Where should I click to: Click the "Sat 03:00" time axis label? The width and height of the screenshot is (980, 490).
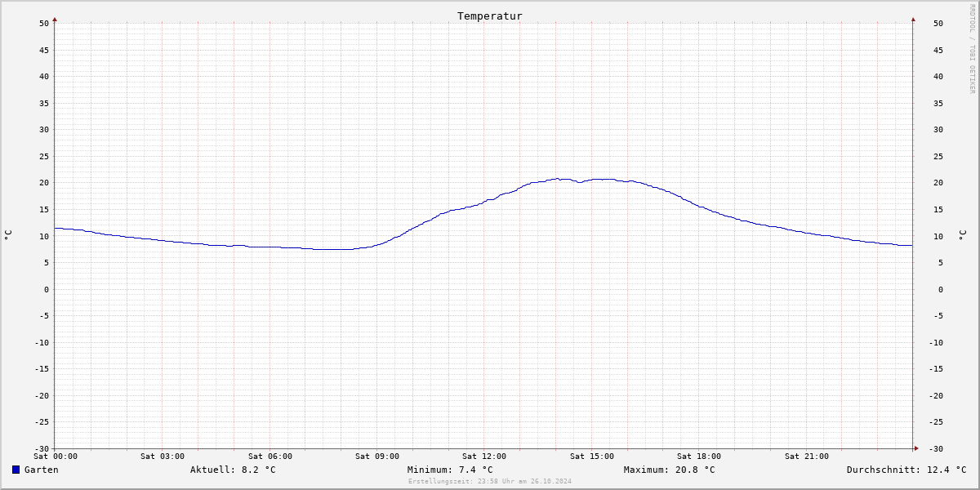click(163, 457)
